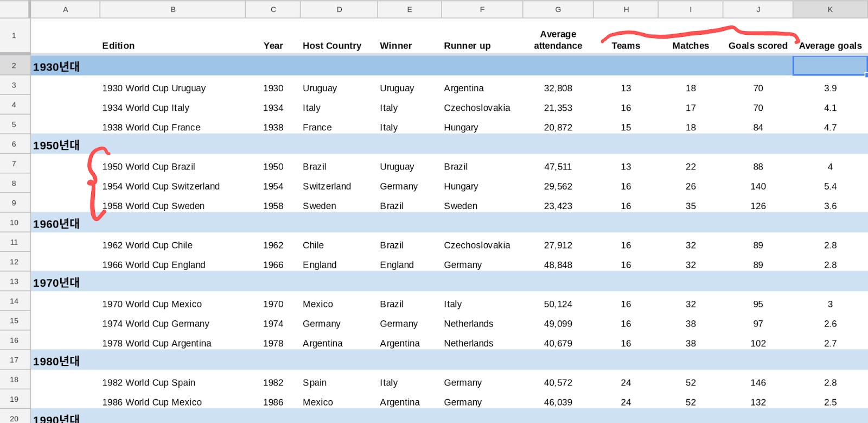Click the row 13 header
Screen dimensions: 868x423
coord(14,281)
